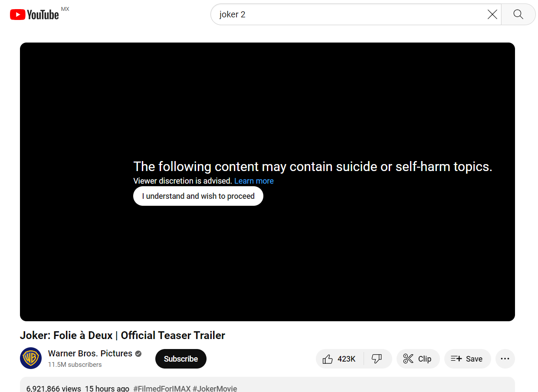Click the YouTube logo to go home

point(34,15)
